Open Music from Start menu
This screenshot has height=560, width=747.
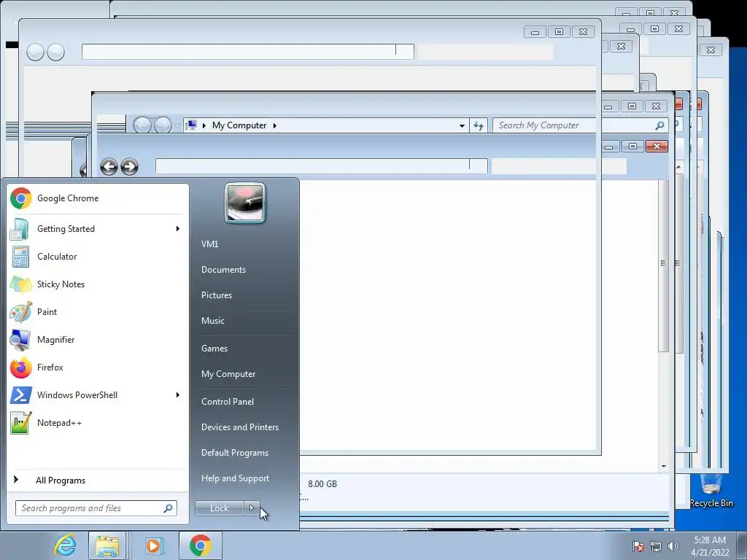(x=212, y=321)
